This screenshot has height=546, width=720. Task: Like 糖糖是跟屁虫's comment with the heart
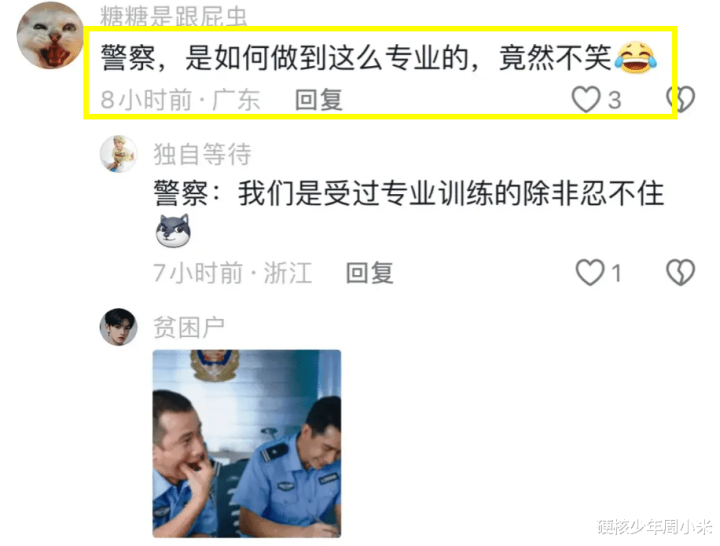tap(585, 99)
